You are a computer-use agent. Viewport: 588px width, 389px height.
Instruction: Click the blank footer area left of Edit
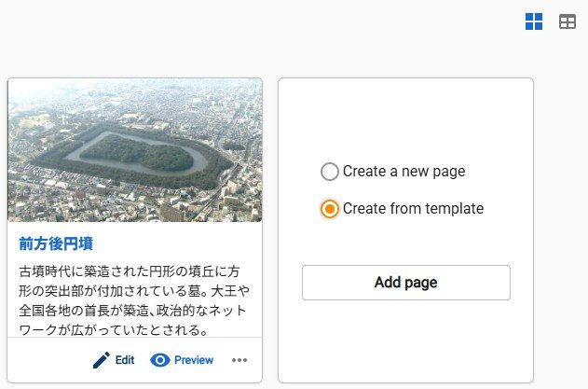pyautogui.click(x=47, y=360)
